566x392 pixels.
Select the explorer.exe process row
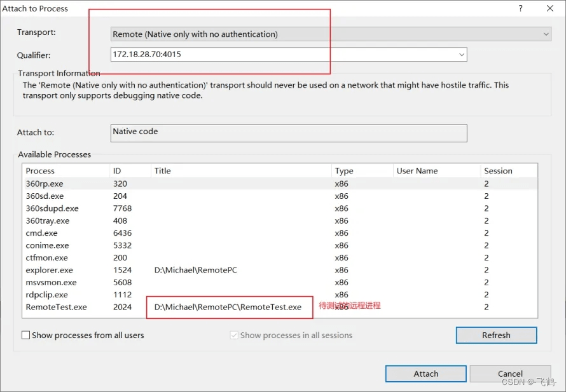(280, 270)
